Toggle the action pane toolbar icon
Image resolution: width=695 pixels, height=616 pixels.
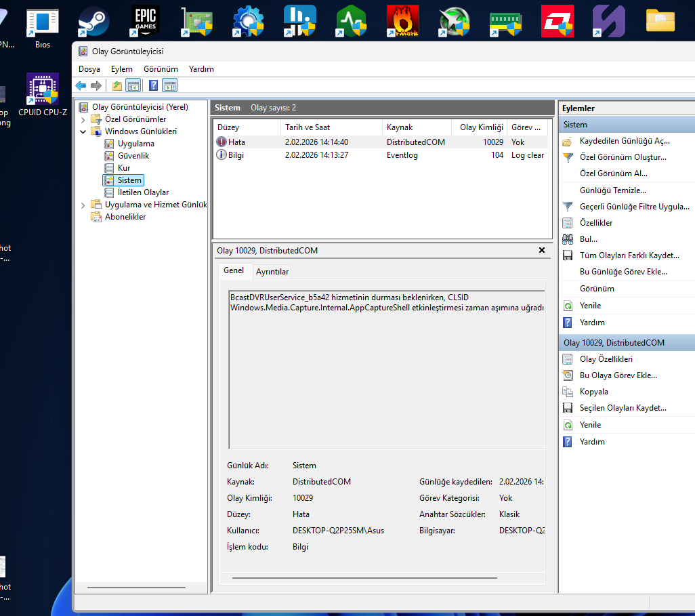click(x=170, y=85)
